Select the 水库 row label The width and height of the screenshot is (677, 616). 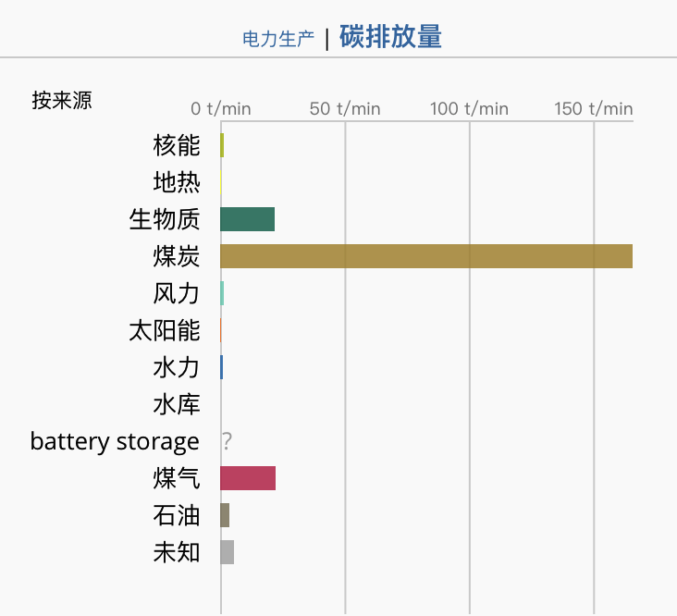click(x=177, y=404)
